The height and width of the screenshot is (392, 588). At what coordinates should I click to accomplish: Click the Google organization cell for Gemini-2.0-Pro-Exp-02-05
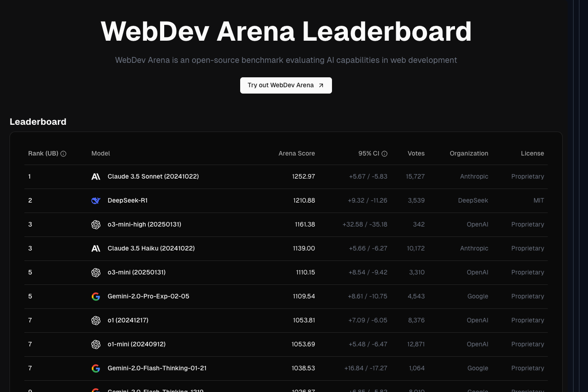[478, 297]
